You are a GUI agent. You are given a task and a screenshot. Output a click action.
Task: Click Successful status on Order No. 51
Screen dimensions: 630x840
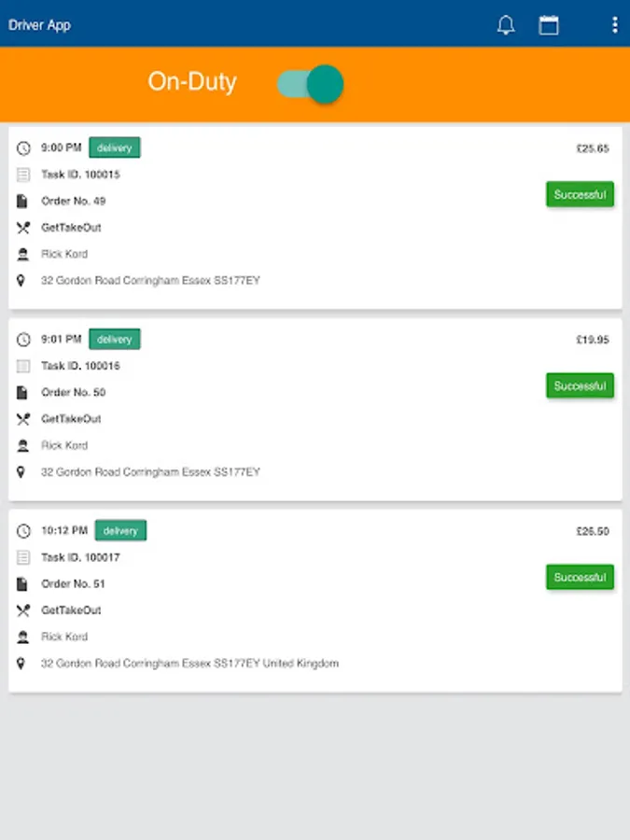click(x=581, y=578)
